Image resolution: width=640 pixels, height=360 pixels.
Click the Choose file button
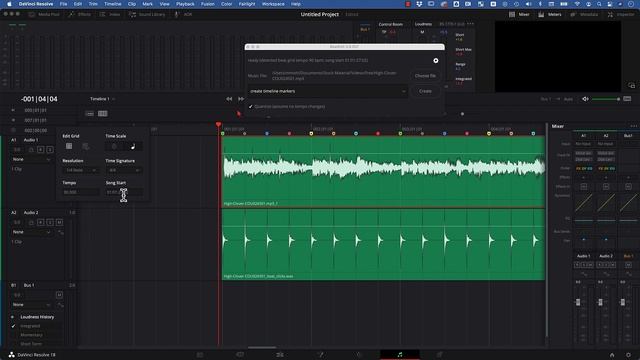(x=425, y=76)
